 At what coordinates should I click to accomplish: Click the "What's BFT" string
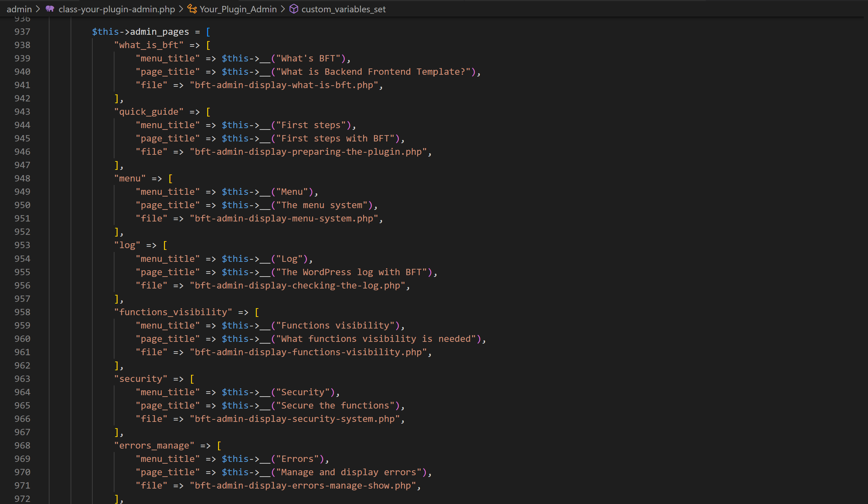(308, 58)
